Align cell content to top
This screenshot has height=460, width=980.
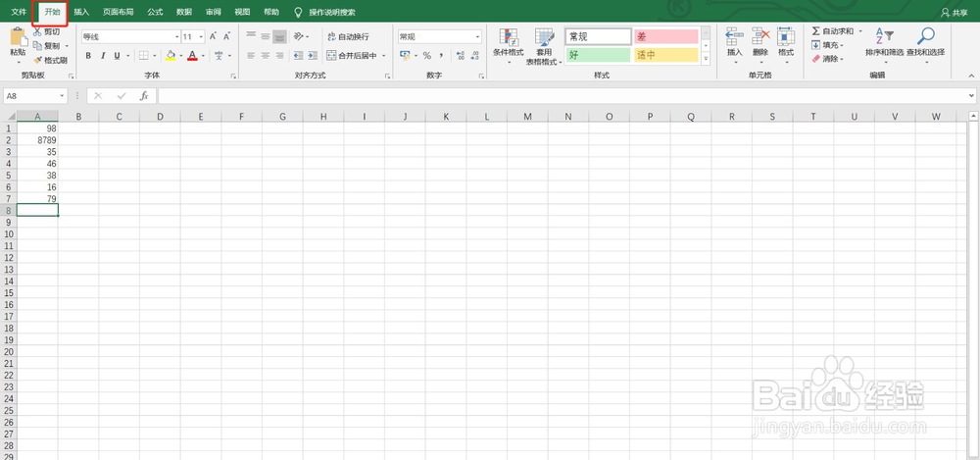pos(251,36)
